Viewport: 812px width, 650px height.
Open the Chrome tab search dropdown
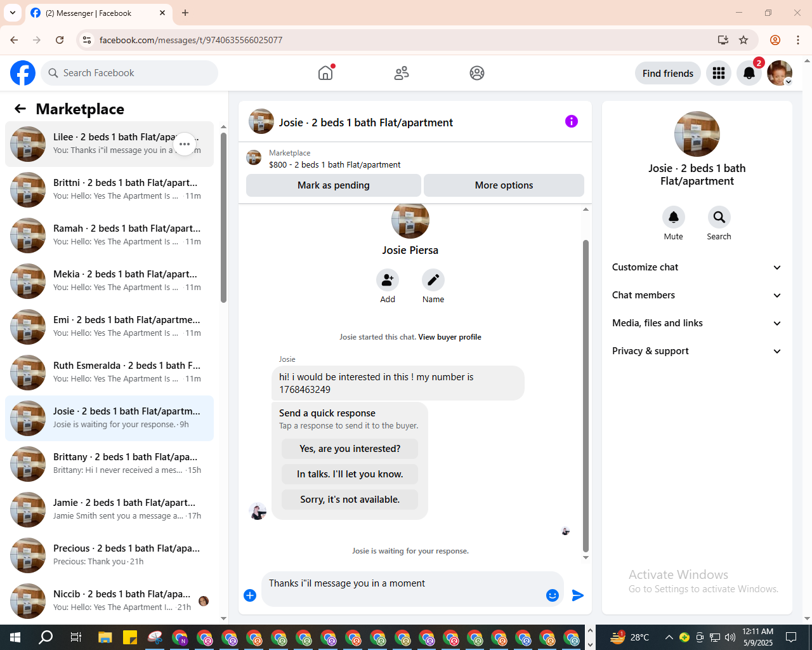click(x=13, y=13)
